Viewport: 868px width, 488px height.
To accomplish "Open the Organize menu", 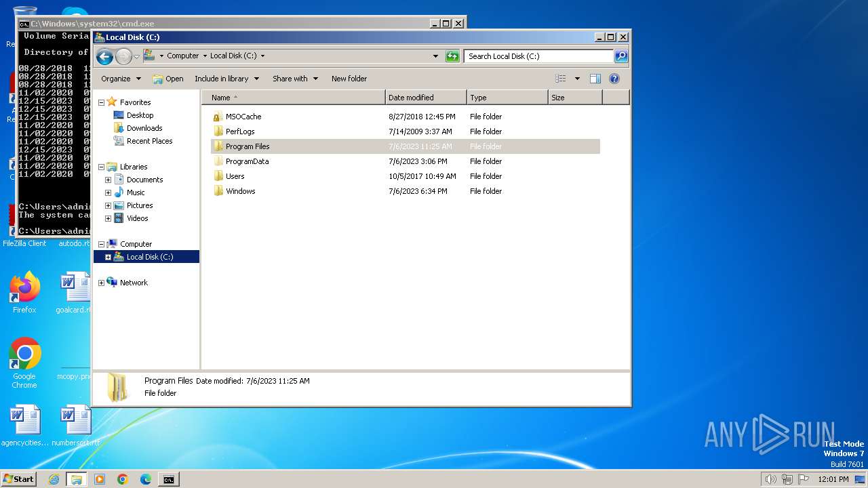I will (x=121, y=79).
